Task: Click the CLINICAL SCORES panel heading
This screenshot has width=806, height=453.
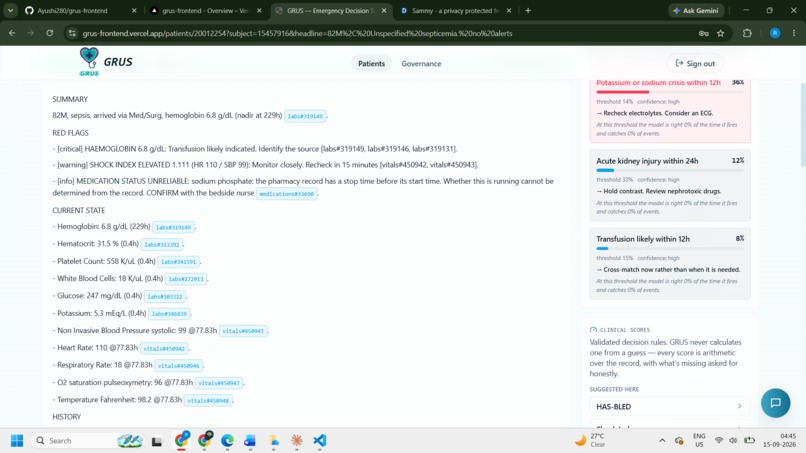Action: pos(625,330)
